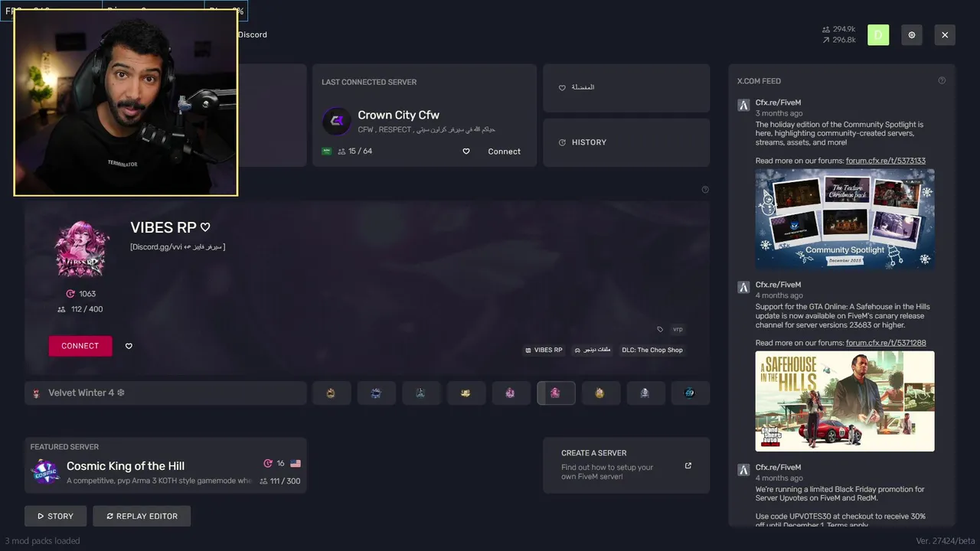Image resolution: width=980 pixels, height=551 pixels.
Task: Select the Velvet Winter 4 server row
Action: 165,393
